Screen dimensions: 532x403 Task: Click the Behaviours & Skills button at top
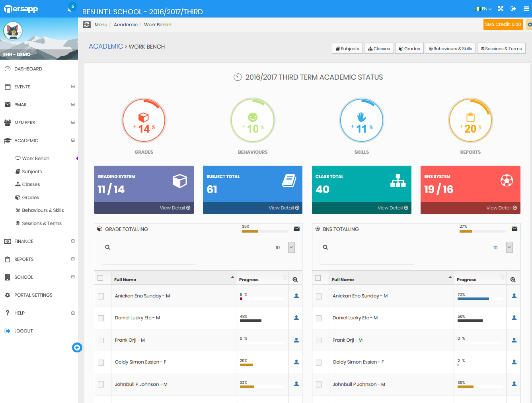tap(450, 49)
